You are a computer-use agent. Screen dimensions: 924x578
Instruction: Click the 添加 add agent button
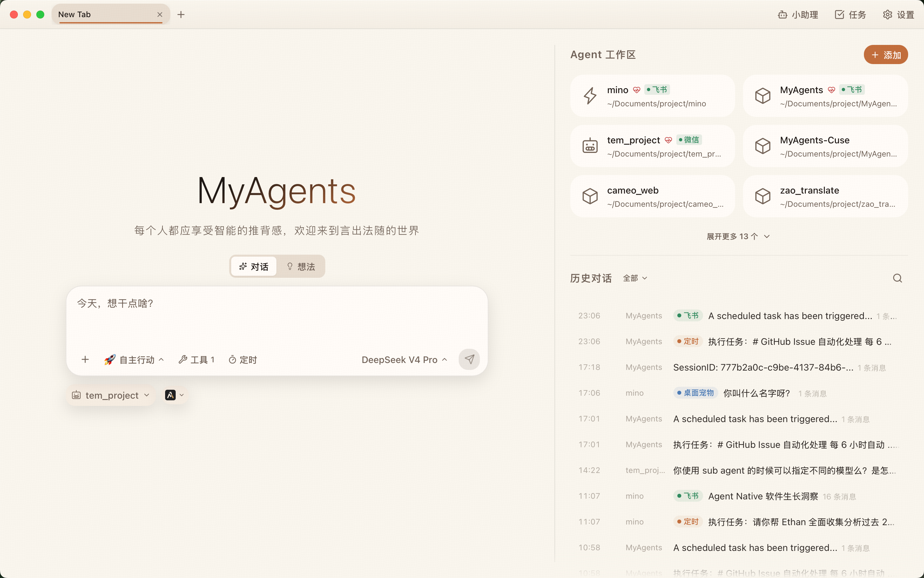coord(885,55)
